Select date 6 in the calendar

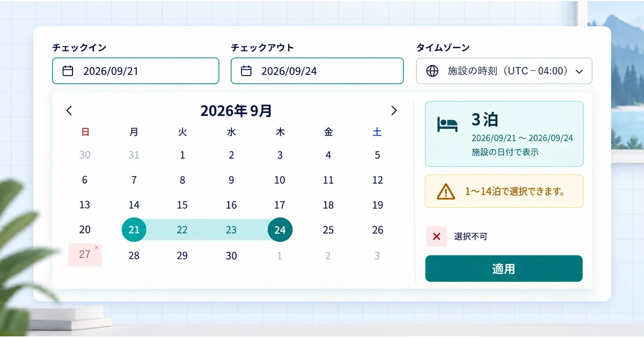point(85,180)
